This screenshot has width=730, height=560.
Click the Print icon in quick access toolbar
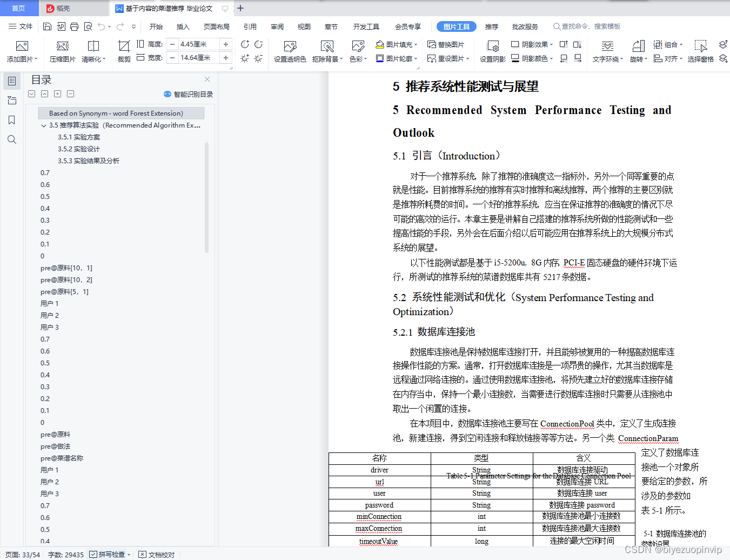[x=74, y=26]
